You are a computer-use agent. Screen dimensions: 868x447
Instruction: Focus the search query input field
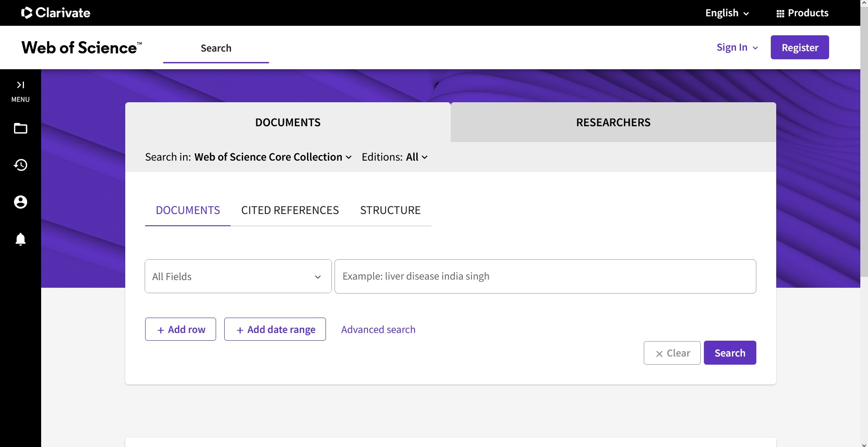[x=545, y=276]
